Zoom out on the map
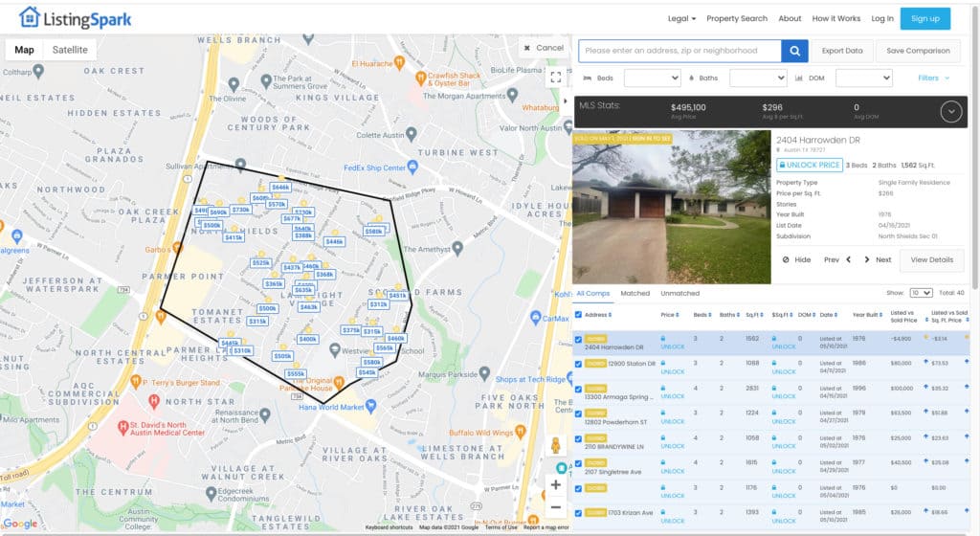 (555, 507)
